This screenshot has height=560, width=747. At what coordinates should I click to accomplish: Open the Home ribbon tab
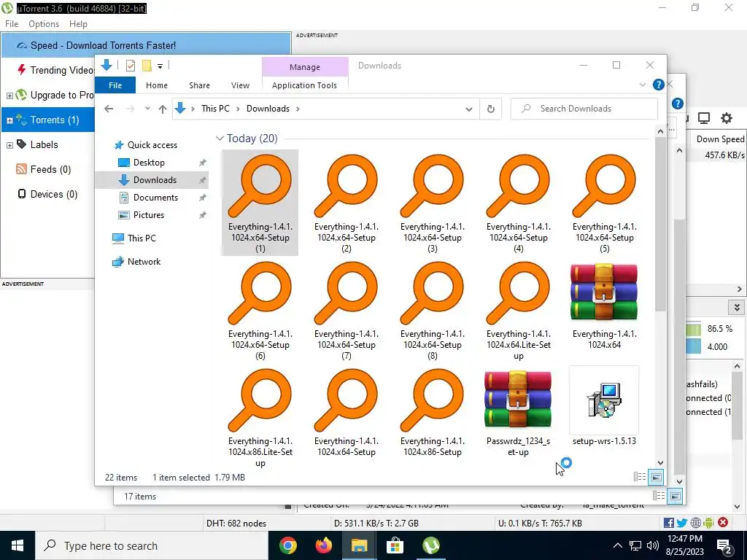(157, 85)
